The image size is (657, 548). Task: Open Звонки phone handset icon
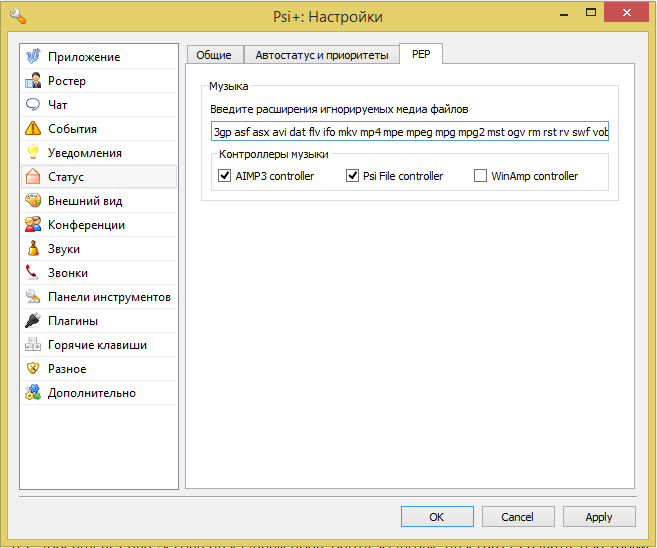pyautogui.click(x=33, y=273)
